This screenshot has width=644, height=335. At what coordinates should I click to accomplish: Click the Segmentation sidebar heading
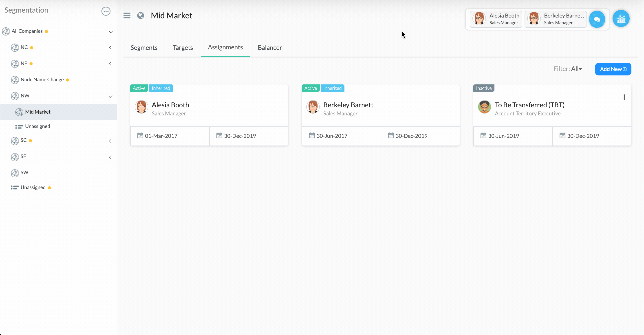[x=26, y=10]
